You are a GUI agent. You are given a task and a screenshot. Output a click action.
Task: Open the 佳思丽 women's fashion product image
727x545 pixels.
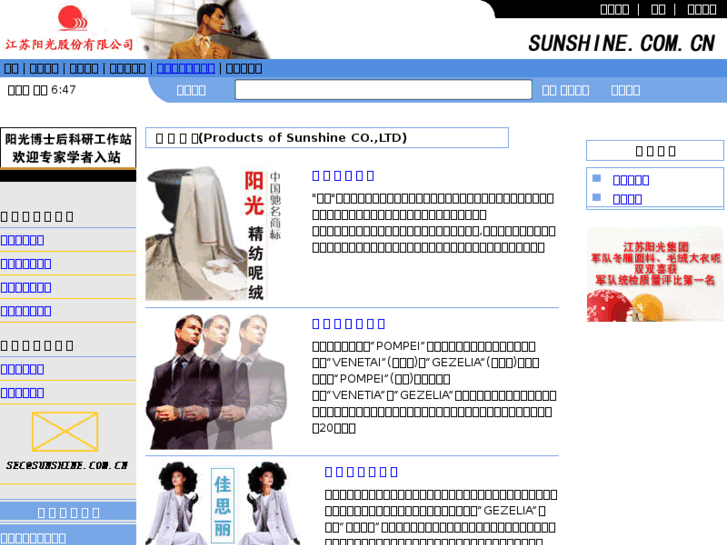coord(223,503)
